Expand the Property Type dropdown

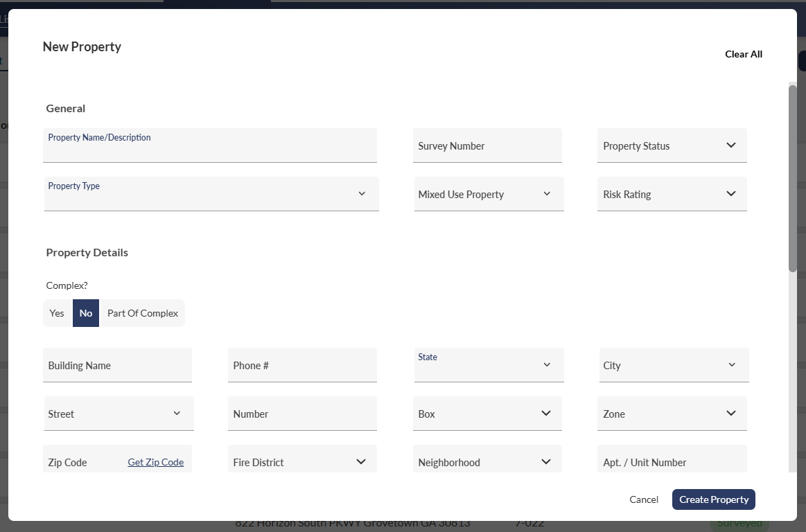pos(211,194)
